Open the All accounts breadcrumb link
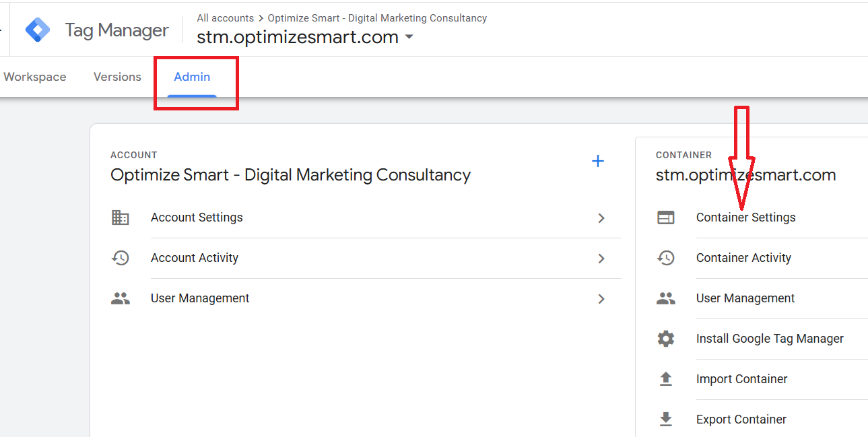The width and height of the screenshot is (868, 437). tap(225, 18)
